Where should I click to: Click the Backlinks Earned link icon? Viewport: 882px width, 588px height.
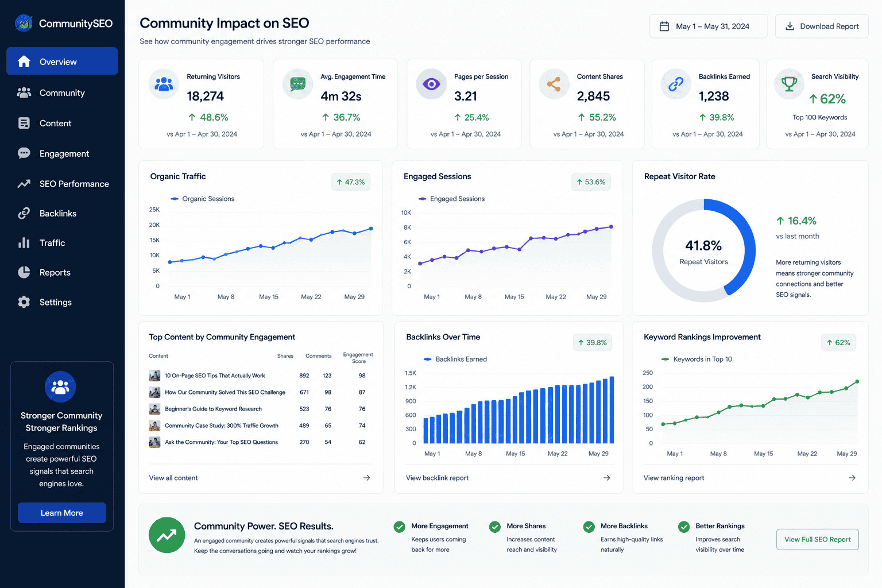(x=676, y=84)
